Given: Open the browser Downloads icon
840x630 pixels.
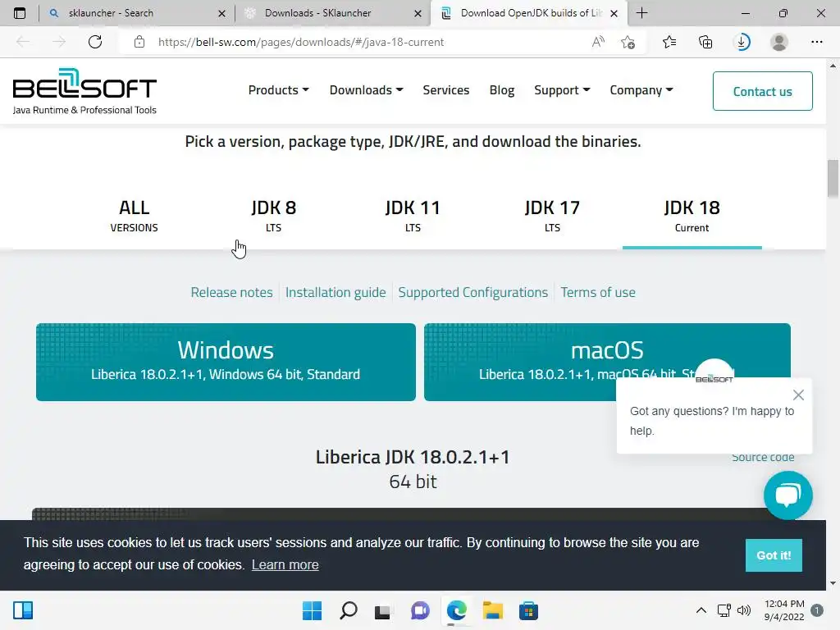Looking at the screenshot, I should coord(742,42).
